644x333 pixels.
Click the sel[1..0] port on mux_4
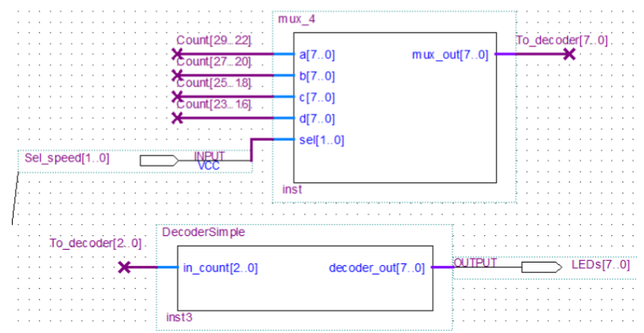[322, 140]
